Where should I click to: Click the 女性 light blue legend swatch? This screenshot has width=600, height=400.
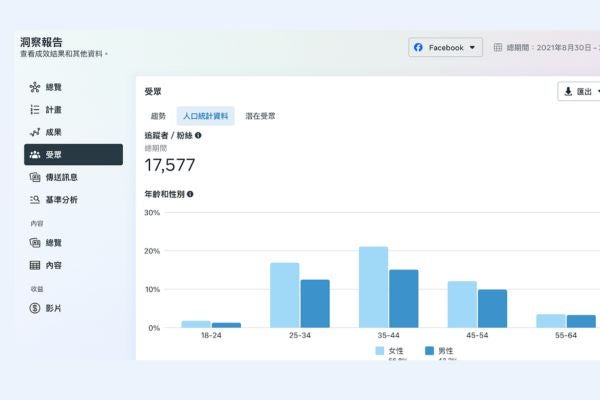380,351
